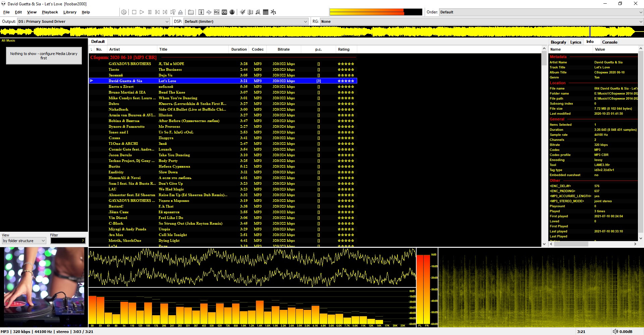Sort playlist by the Rating column header
This screenshot has width=644, height=335.
point(346,49)
